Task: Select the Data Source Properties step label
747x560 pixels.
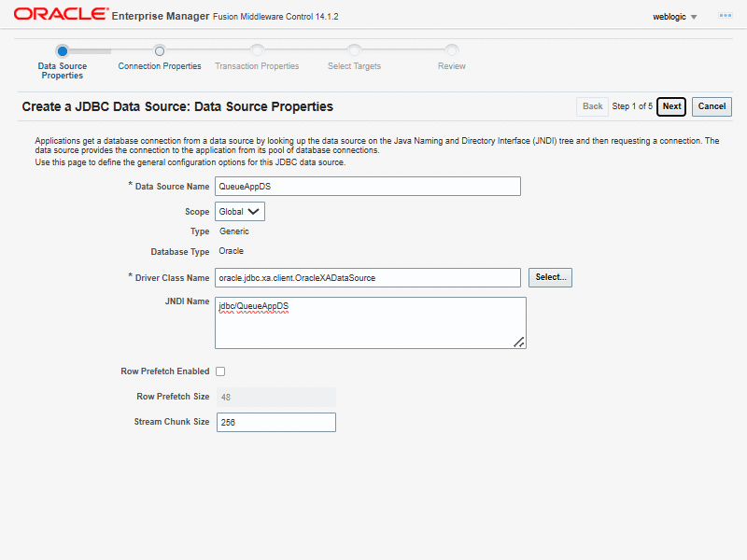Action: pos(63,71)
